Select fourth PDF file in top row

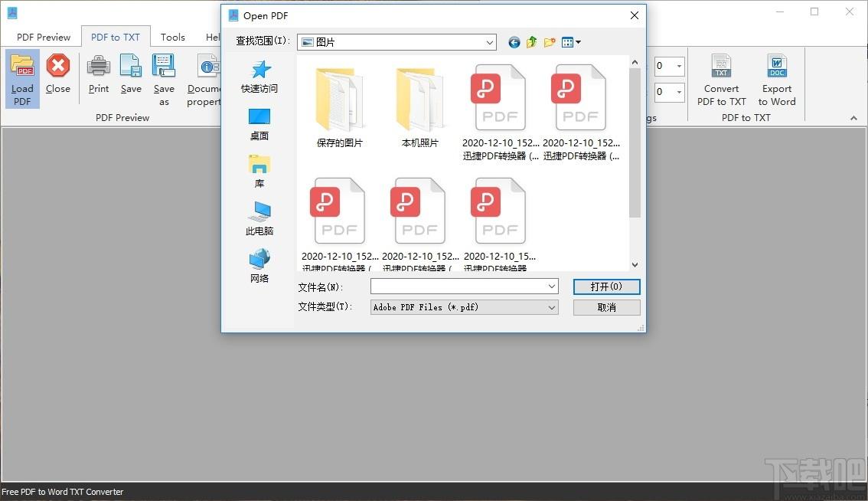point(581,113)
